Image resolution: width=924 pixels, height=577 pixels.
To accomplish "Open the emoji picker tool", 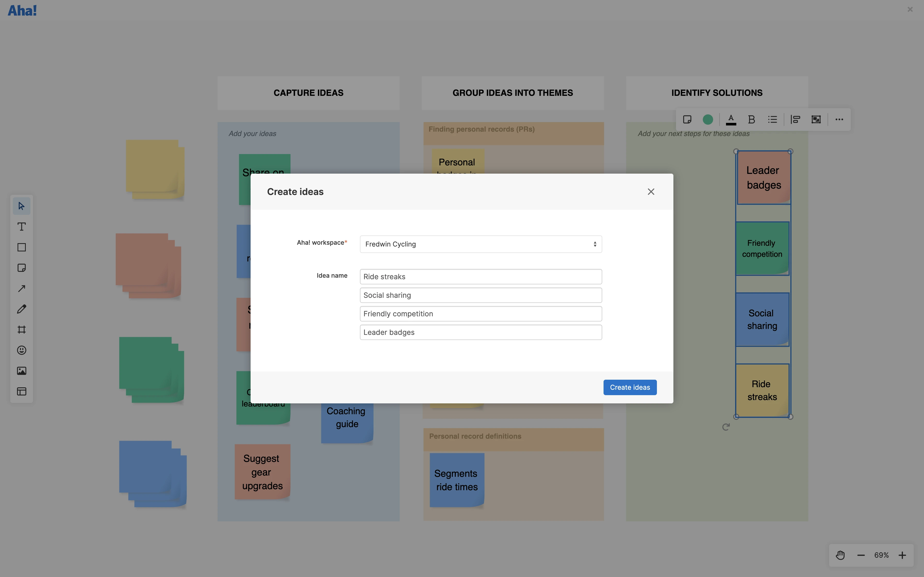I will (22, 350).
